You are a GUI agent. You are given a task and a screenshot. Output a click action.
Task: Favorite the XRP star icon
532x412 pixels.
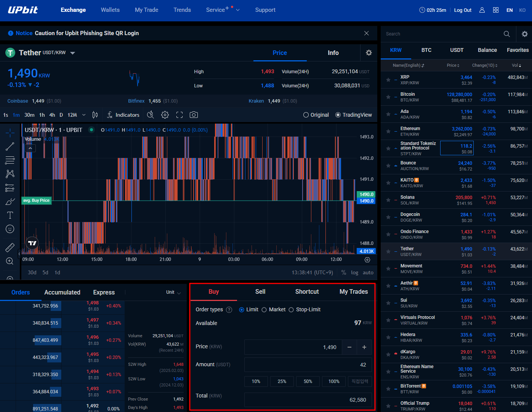point(388,80)
